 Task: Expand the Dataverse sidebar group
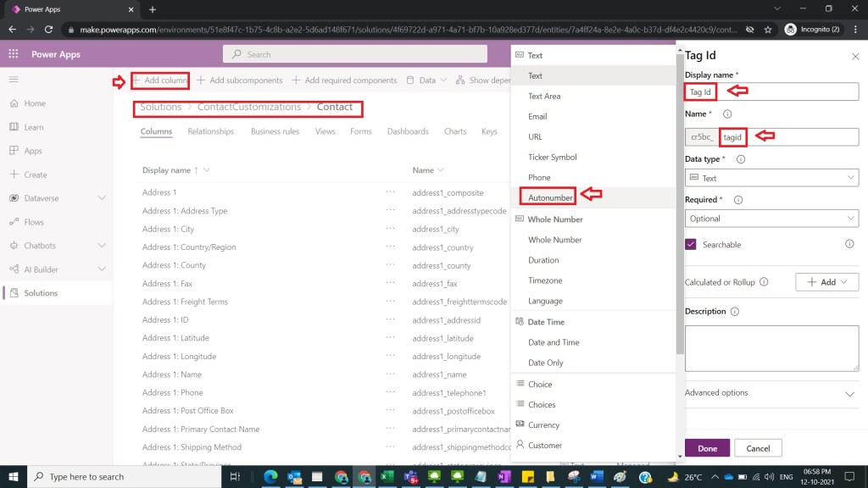click(x=102, y=198)
